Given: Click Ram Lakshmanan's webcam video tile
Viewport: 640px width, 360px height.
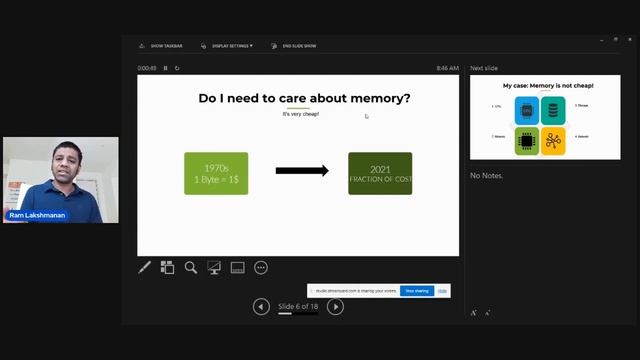Looking at the screenshot, I should (x=61, y=180).
